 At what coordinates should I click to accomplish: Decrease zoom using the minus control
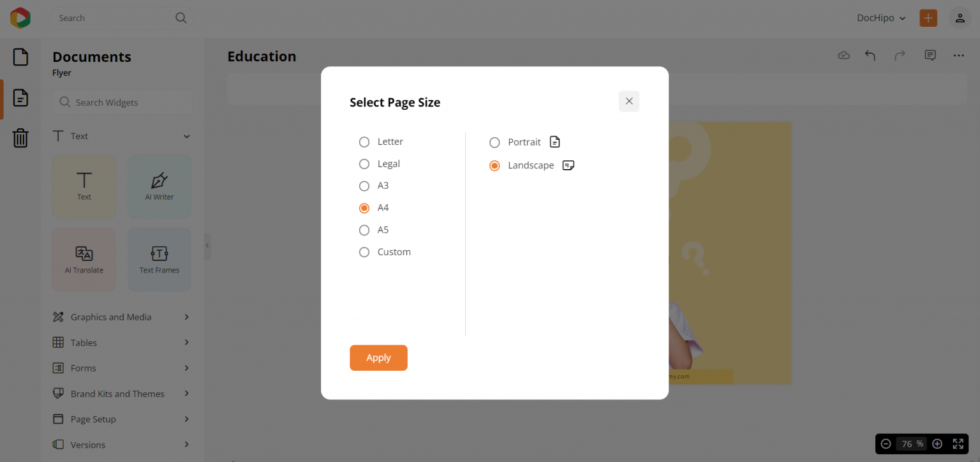pos(886,443)
